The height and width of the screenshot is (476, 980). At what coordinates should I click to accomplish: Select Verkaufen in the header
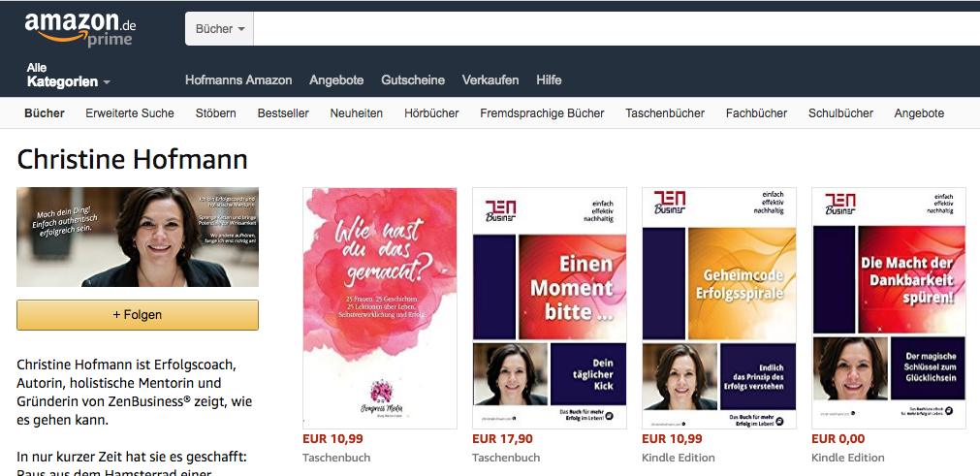pyautogui.click(x=490, y=79)
